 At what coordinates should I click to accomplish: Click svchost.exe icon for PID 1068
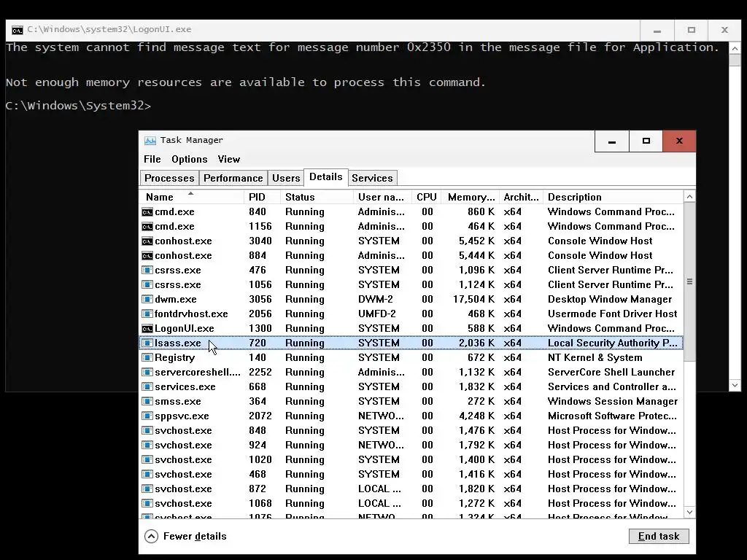click(x=147, y=504)
